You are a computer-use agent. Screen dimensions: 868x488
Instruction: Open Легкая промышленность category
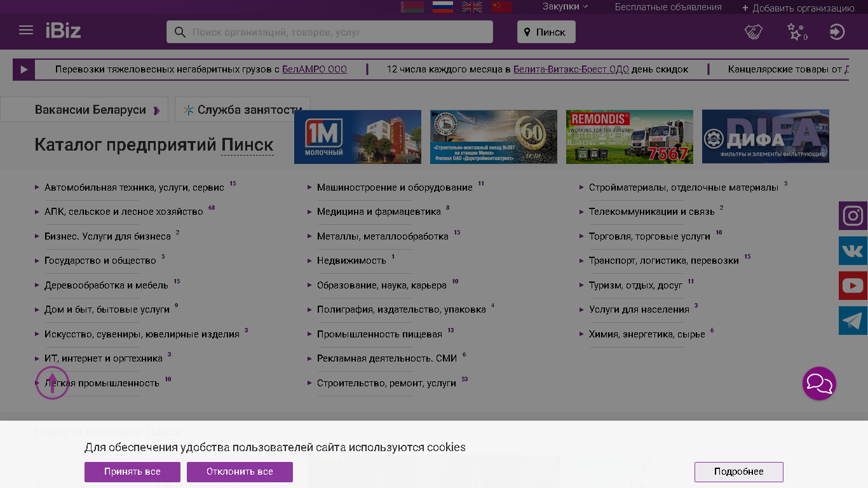102,383
